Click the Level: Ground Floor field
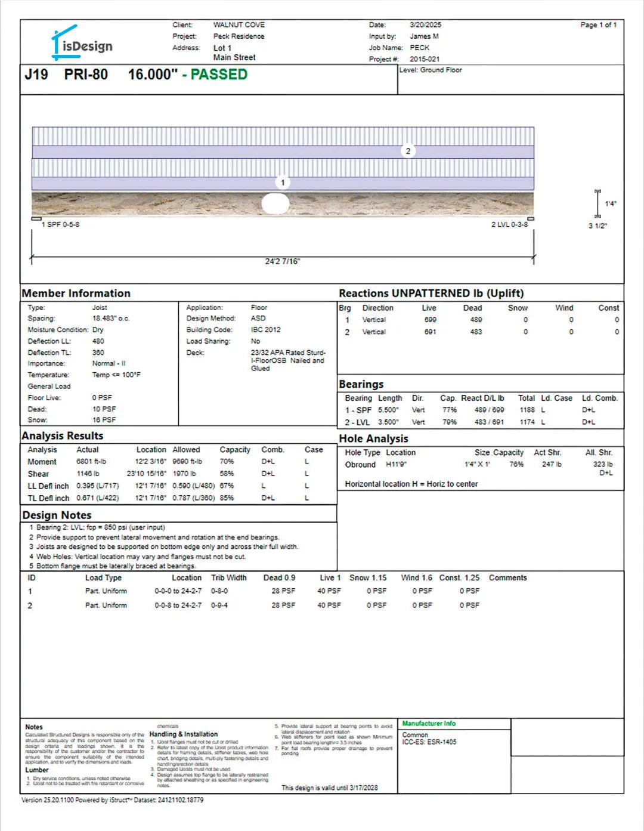 (x=431, y=70)
